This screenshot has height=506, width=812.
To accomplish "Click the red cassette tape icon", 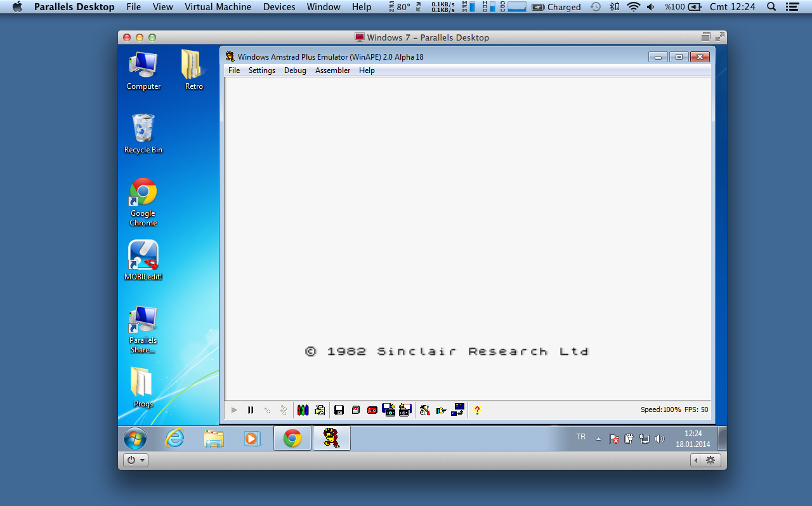I will pyautogui.click(x=372, y=410).
